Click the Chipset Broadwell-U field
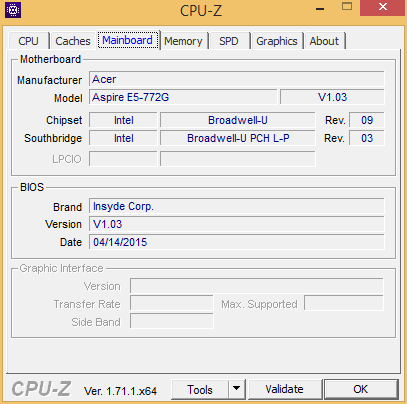Image resolution: width=407 pixels, height=404 pixels. pyautogui.click(x=238, y=120)
